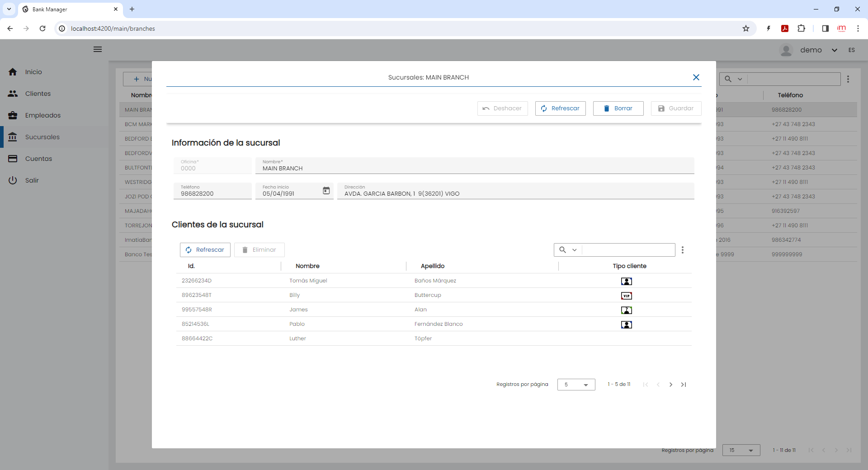Click the site info icon in address bar
868x470 pixels.
click(62, 28)
